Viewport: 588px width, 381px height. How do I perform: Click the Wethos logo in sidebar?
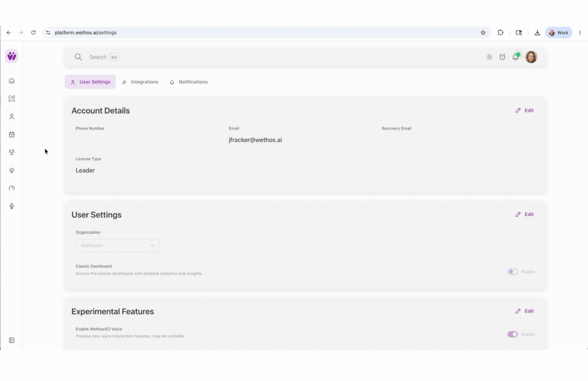pos(12,56)
